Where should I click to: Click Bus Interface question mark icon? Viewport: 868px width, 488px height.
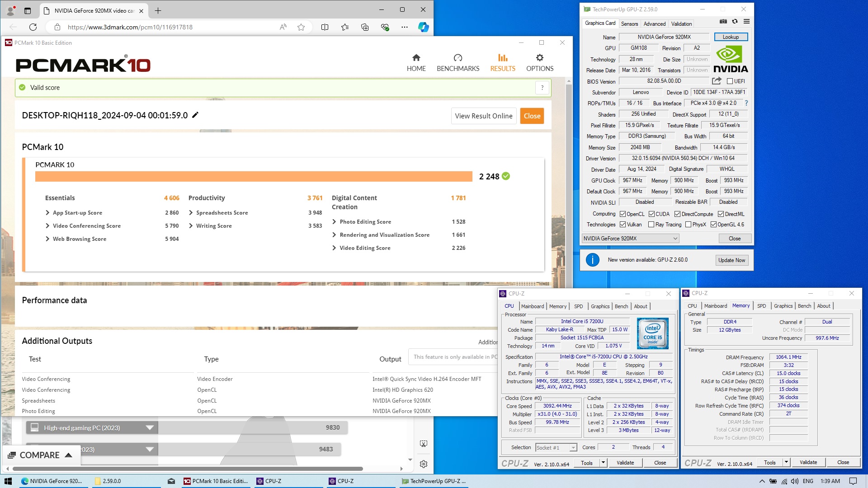point(746,103)
